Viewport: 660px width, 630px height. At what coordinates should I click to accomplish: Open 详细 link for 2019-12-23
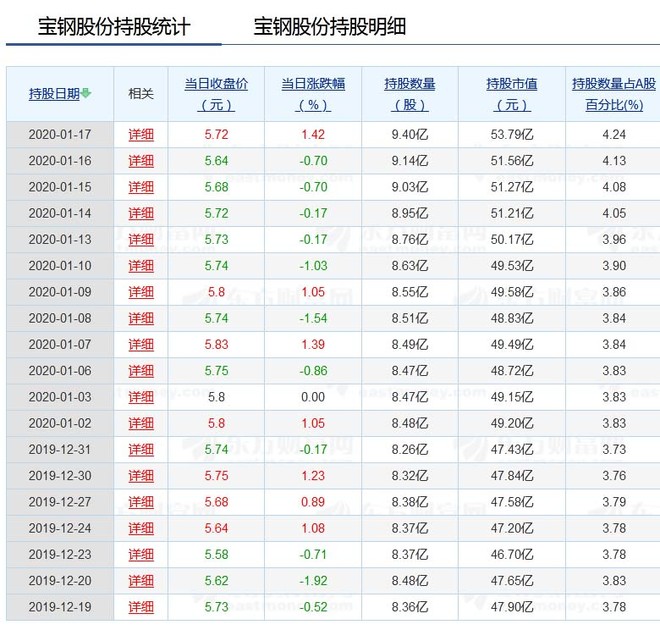pos(141,554)
